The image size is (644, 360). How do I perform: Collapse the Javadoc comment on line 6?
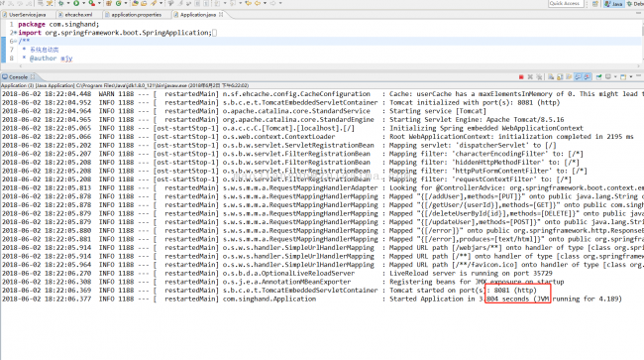tap(15, 41)
